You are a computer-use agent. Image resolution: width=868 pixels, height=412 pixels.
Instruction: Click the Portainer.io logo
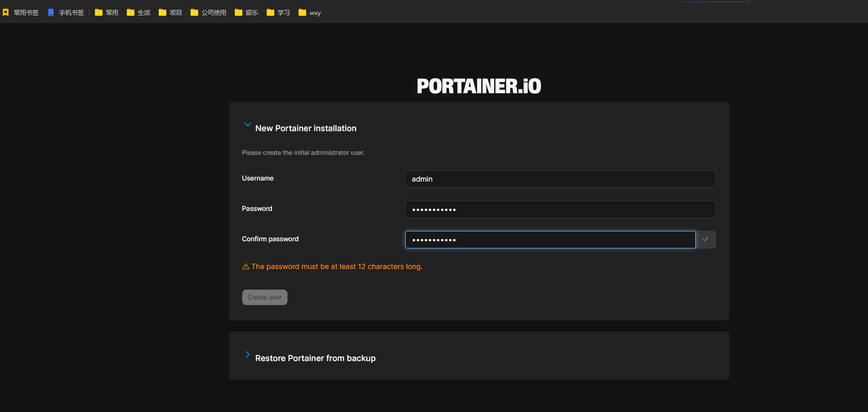point(479,86)
